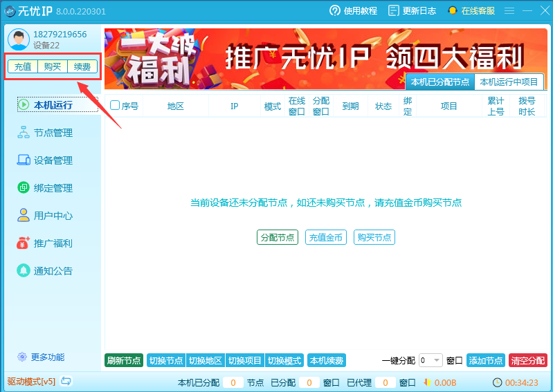
Task: Click the 切换模式 button
Action: (284, 360)
